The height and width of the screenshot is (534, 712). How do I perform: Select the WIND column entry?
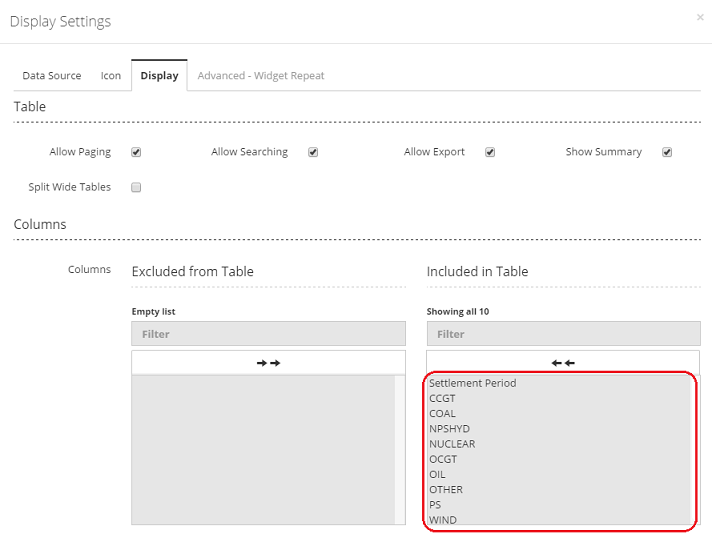(x=559, y=519)
